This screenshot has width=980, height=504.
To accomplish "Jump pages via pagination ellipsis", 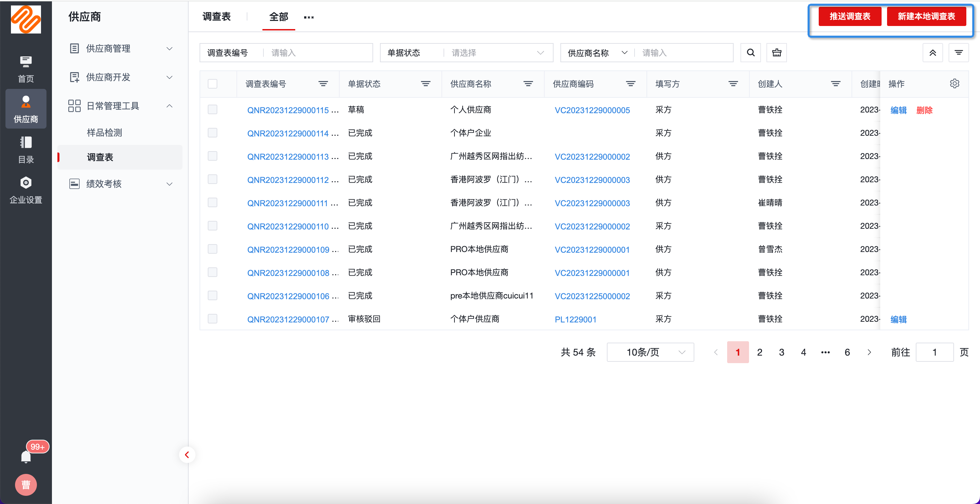I will [x=825, y=352].
